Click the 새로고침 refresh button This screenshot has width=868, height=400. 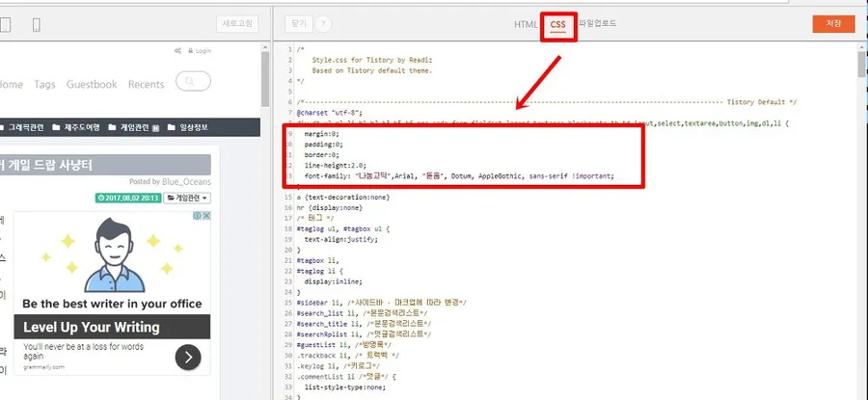[x=237, y=24]
